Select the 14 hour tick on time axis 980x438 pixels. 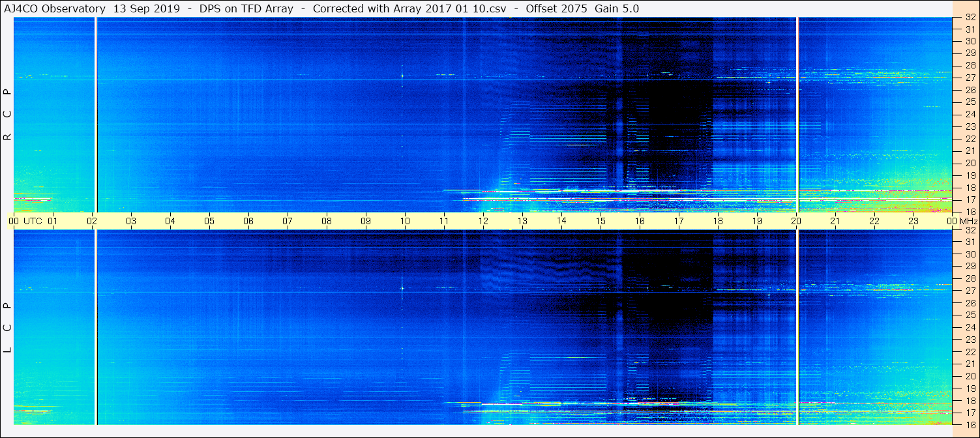(x=561, y=221)
